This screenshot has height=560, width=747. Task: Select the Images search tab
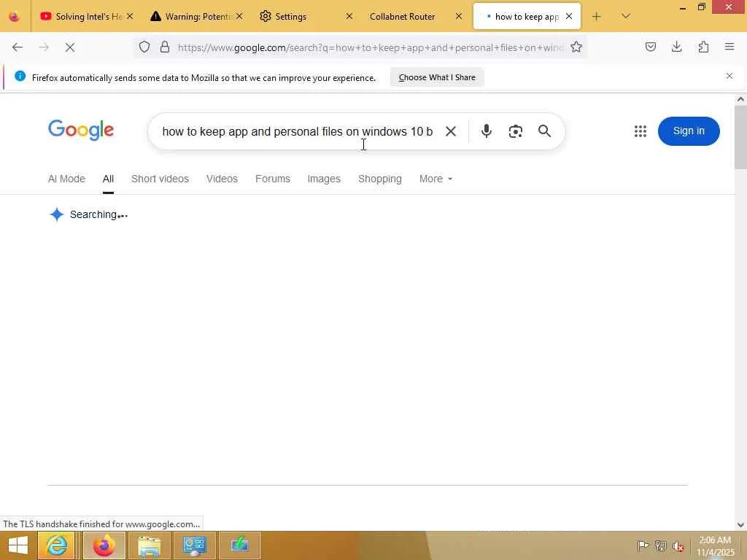(x=324, y=179)
